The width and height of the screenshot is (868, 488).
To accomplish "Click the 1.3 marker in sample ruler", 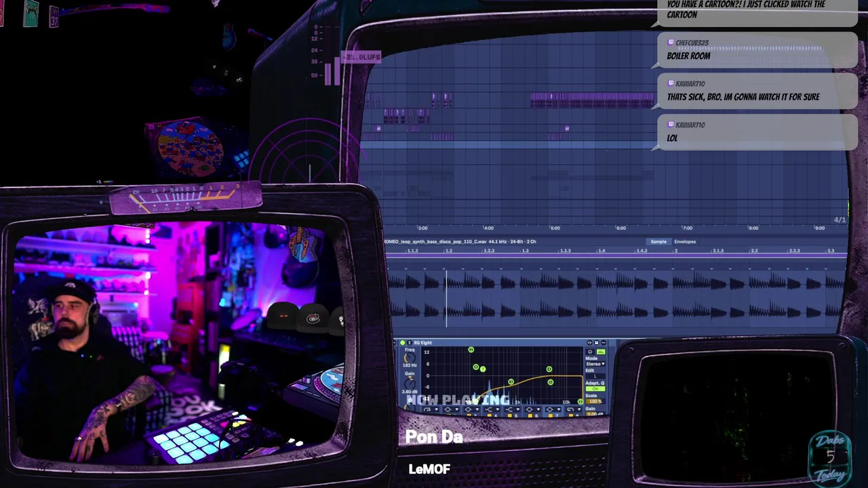I will click(x=526, y=251).
